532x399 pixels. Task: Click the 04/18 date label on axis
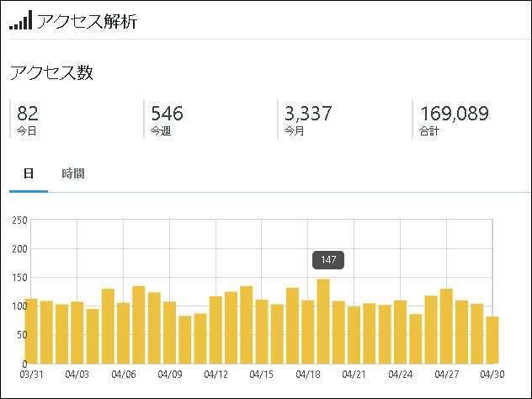(308, 375)
